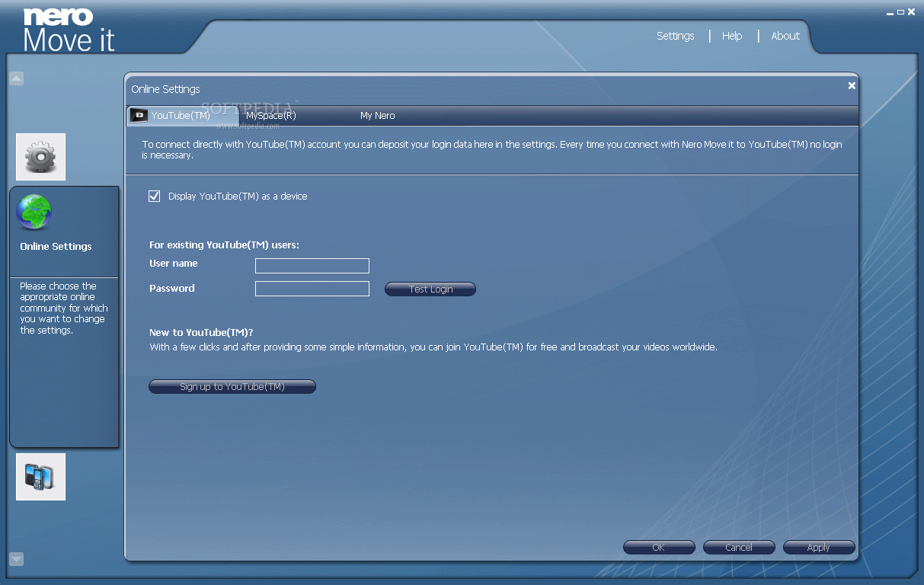Focus the Password input field
Image resolution: width=924 pixels, height=585 pixels.
[312, 289]
